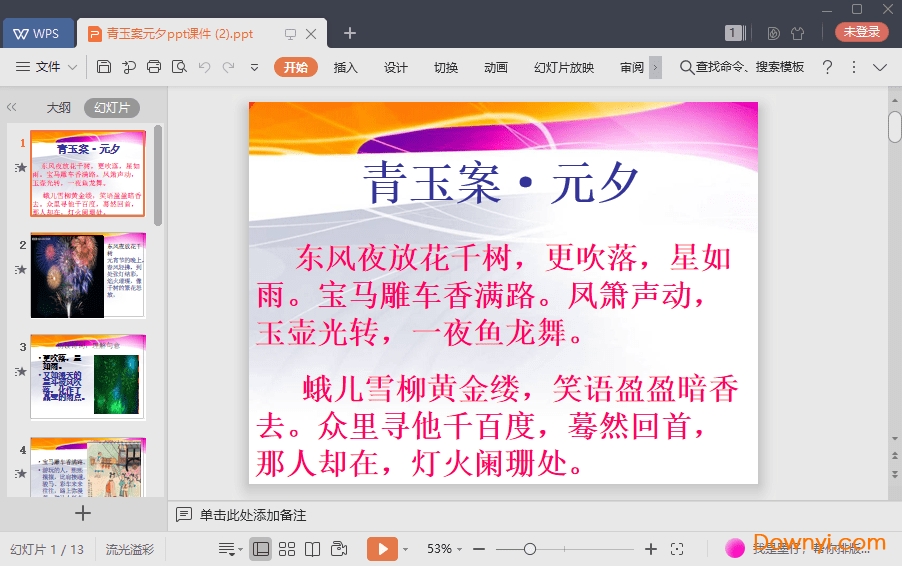Switch to slide sorter view

coord(287,549)
